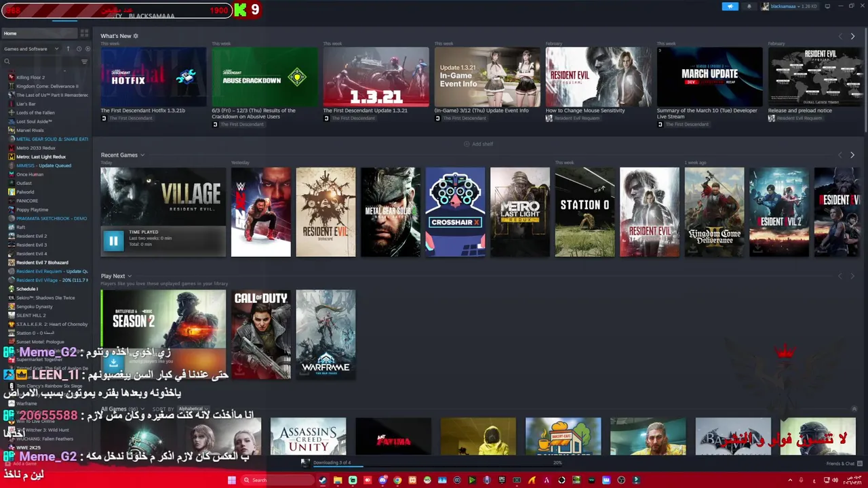
Task: Collapse the All Games shelf chevron
Action: pyautogui.click(x=854, y=409)
